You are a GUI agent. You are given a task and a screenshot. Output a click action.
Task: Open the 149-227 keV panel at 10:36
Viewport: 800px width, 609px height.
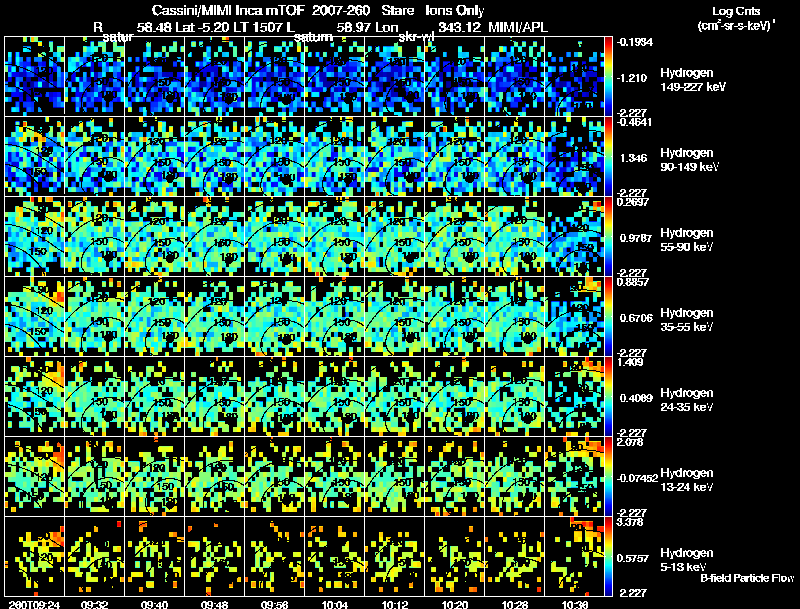(574, 77)
